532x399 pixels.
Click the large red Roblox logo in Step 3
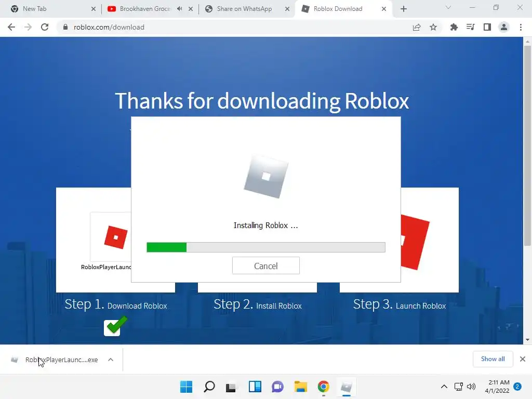tap(415, 242)
